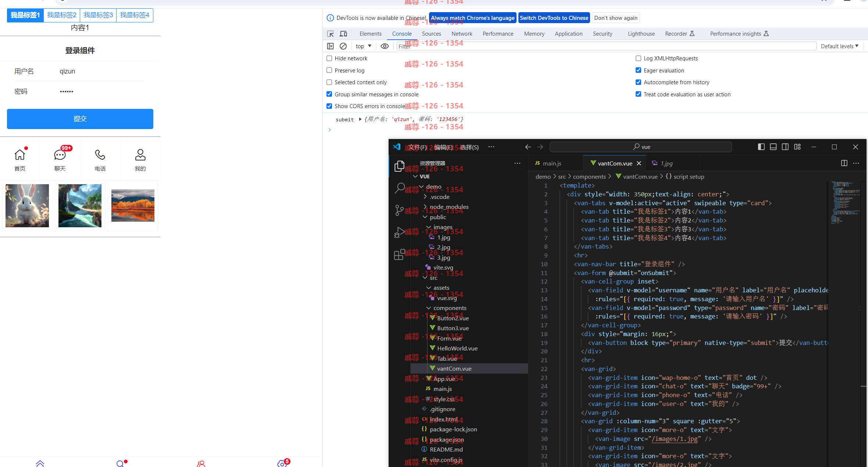Click the Don't show again button
This screenshot has width=868, height=467.
pyautogui.click(x=616, y=18)
